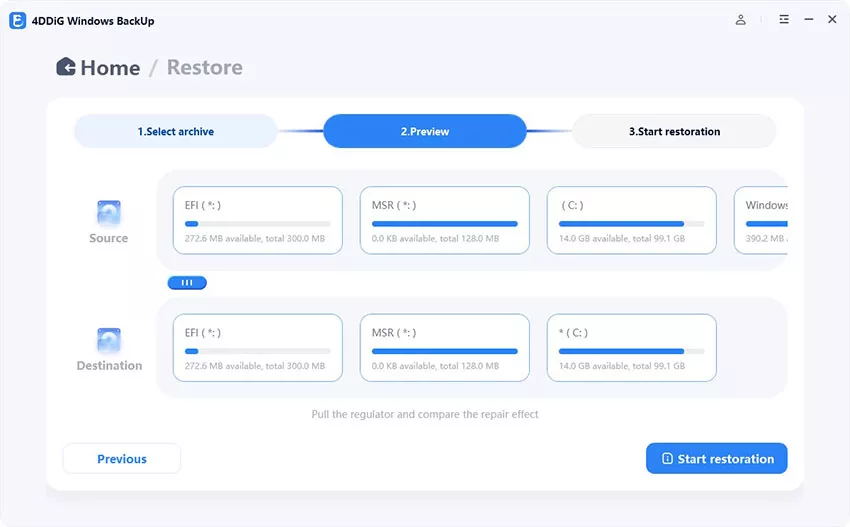Click the Home breadcrumb icon
This screenshot has height=527, width=850.
66,67
